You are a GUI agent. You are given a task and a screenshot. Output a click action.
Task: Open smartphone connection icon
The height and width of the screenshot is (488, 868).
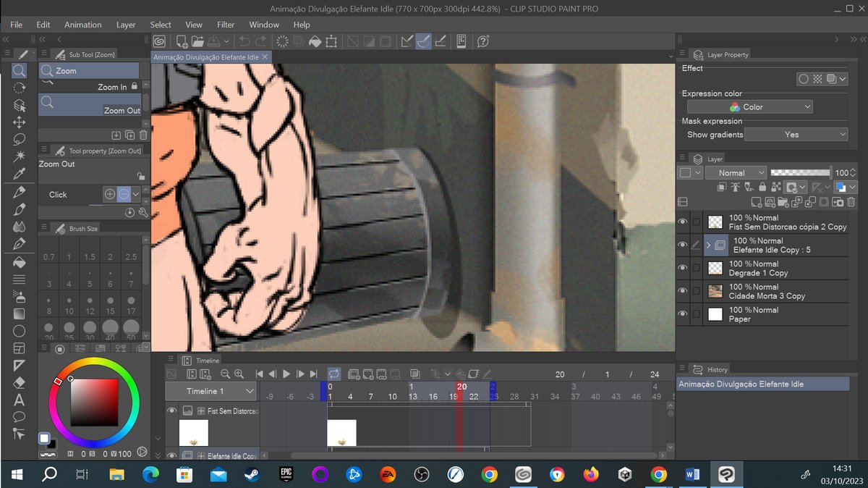point(461,41)
